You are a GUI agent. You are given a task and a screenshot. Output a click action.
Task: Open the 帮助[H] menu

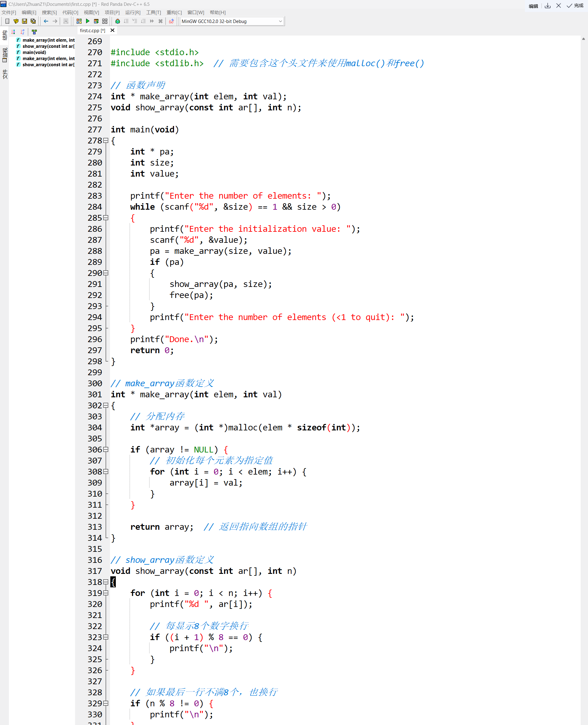tap(218, 13)
